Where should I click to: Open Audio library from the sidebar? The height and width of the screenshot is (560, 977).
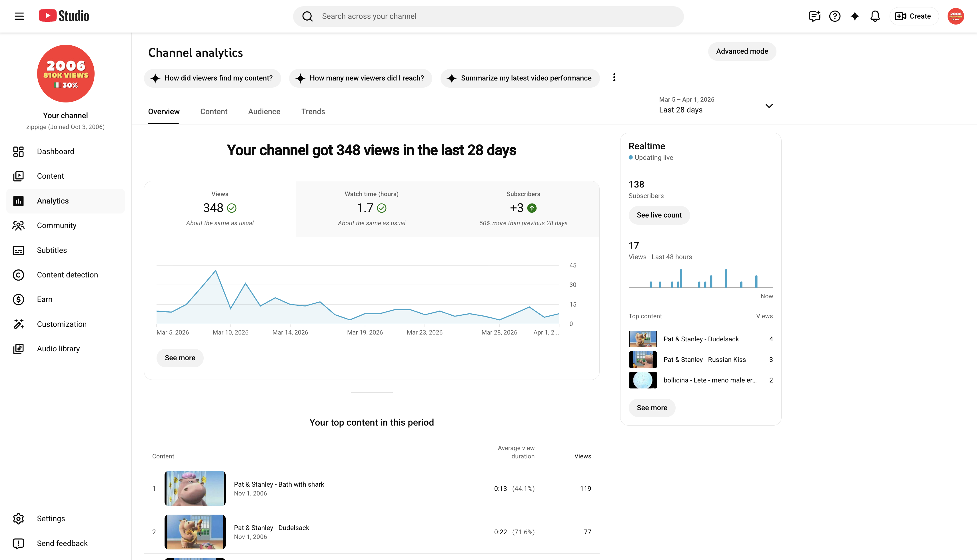coord(65,349)
